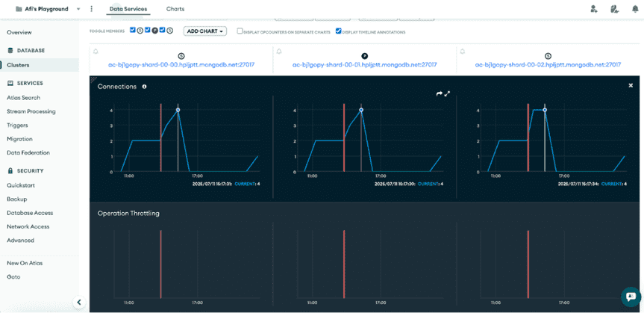Disable Display Timeline Annotations checkbox
The width and height of the screenshot is (644, 313).
pos(339,31)
